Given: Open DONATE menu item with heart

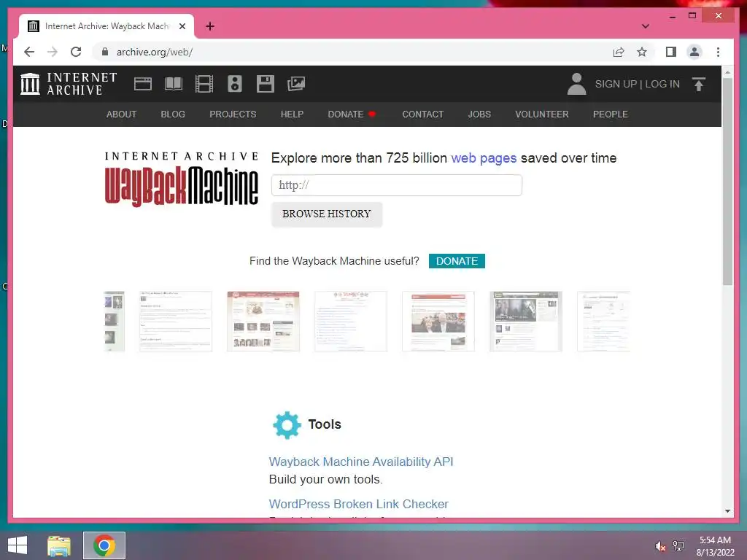Looking at the screenshot, I should point(352,114).
